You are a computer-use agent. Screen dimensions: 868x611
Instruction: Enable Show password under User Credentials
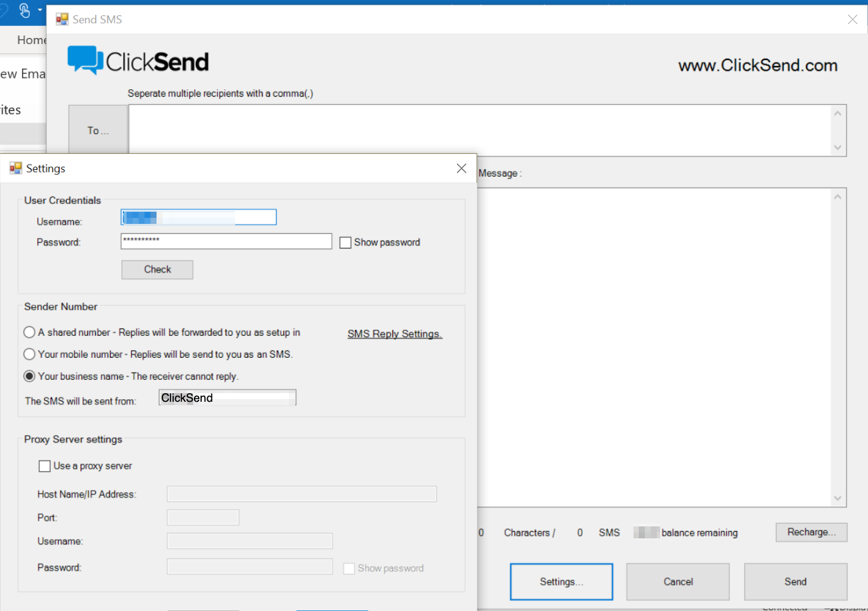click(345, 243)
